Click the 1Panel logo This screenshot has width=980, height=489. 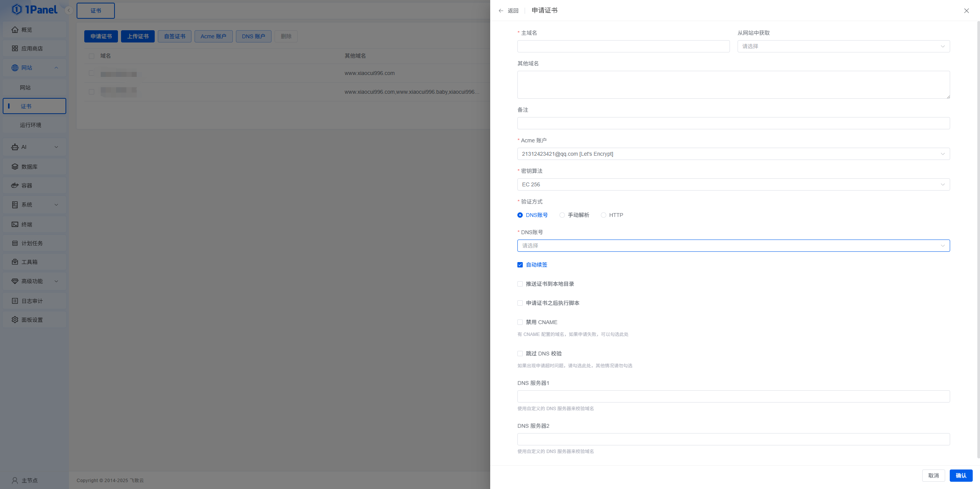point(34,10)
